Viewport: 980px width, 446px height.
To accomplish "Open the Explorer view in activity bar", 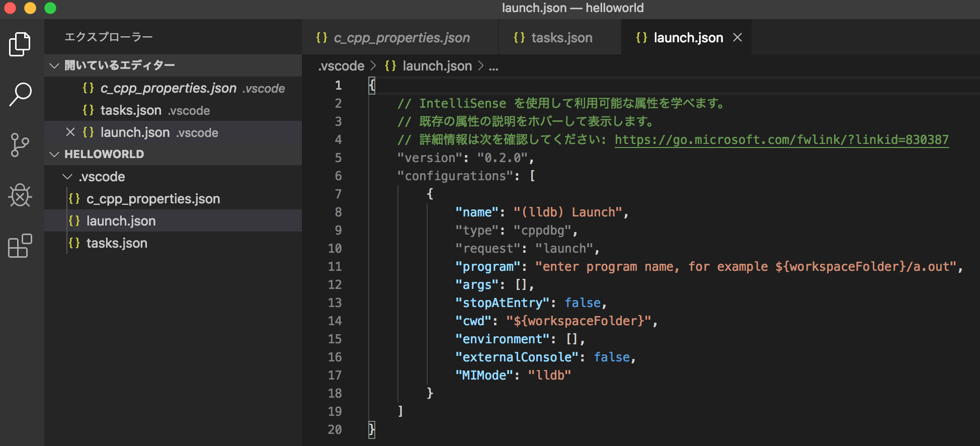I will (x=20, y=44).
